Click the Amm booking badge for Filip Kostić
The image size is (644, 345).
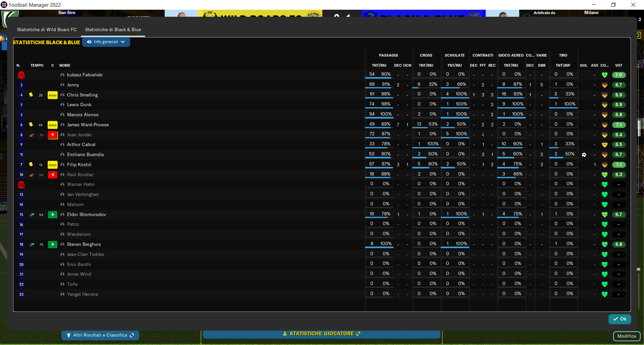pyautogui.click(x=53, y=165)
